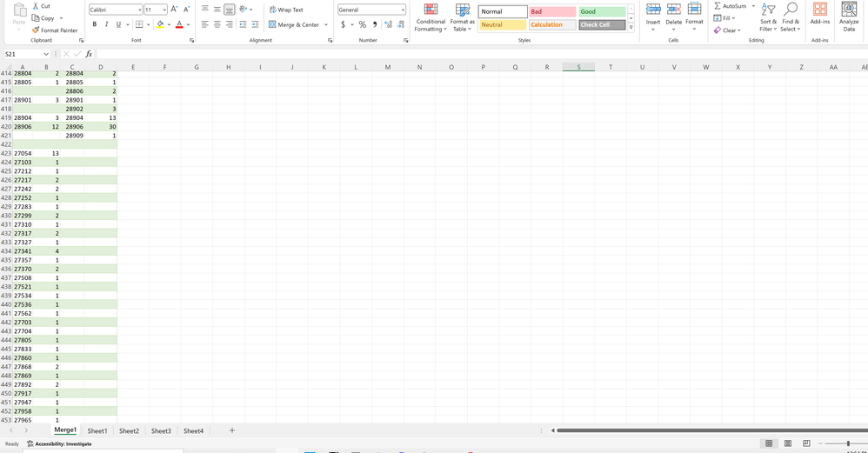Apply comma style
The image size is (868, 453).
(x=375, y=24)
